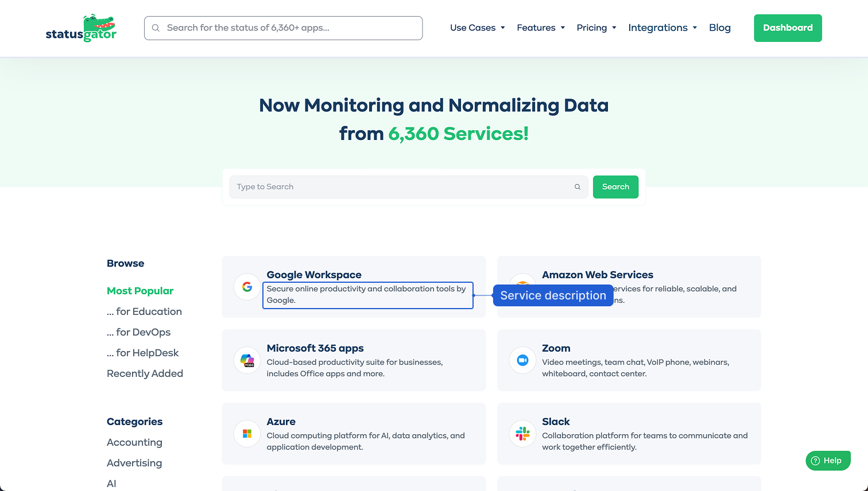Browse services for Education
The image size is (868, 491).
coord(144,311)
